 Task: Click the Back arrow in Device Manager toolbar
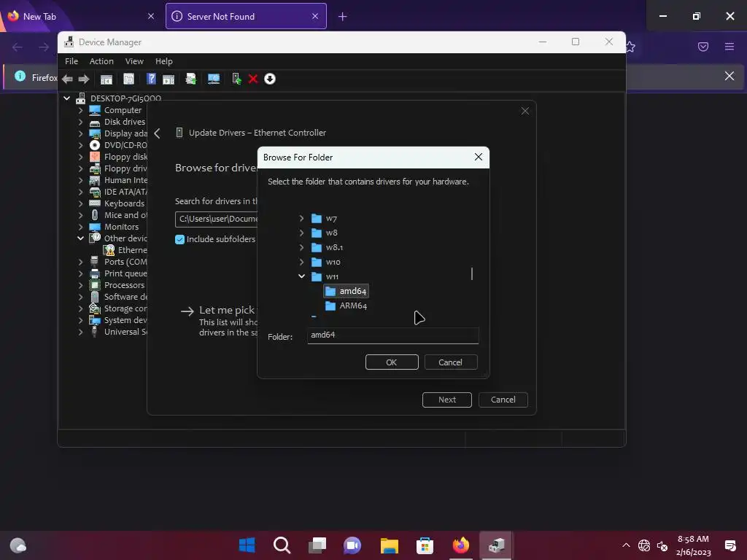click(67, 79)
